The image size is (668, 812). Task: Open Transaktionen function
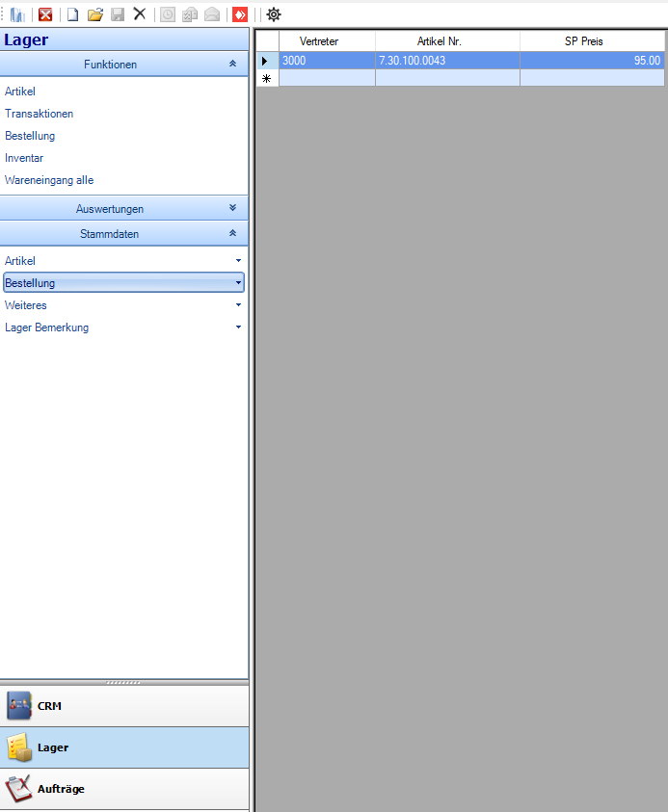tap(39, 114)
